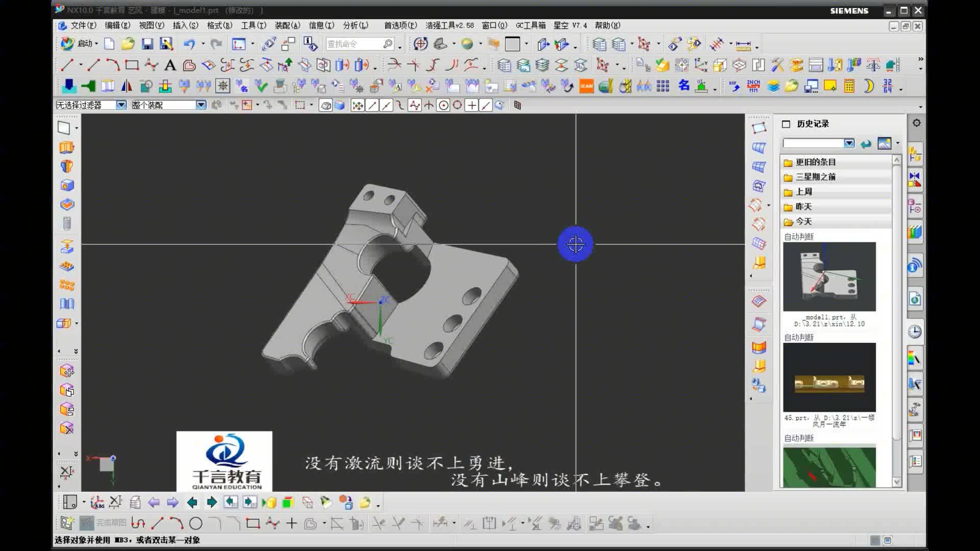Toggle the snap to quadrant point option

(457, 105)
